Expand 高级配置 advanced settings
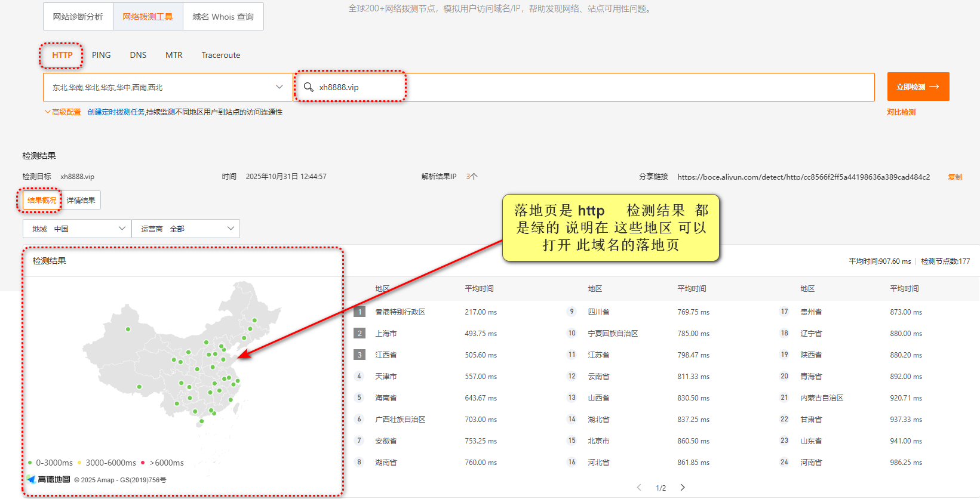Viewport: 980px width, 499px height. [x=63, y=112]
